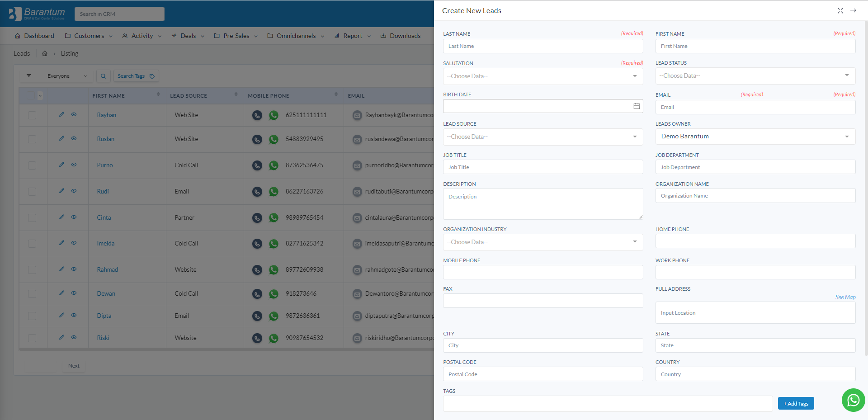Click the Postal Code field
868x420 pixels.
click(543, 374)
